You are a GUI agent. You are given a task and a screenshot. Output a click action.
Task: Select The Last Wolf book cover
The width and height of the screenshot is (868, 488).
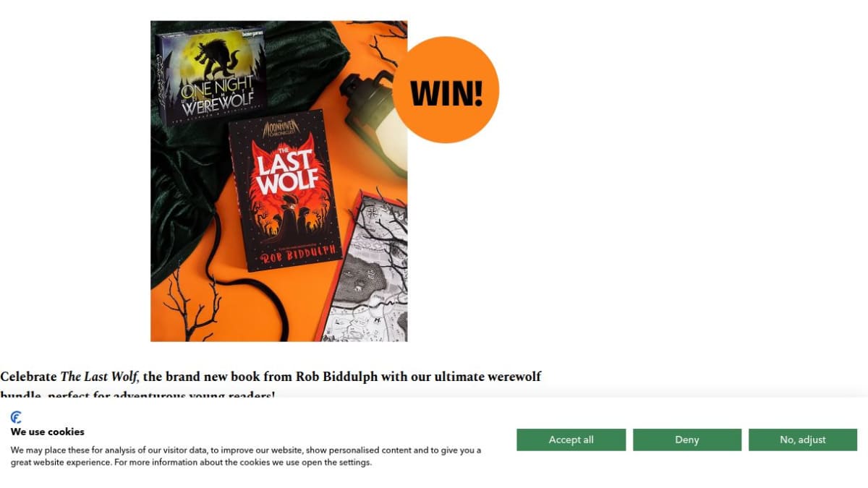[286, 190]
